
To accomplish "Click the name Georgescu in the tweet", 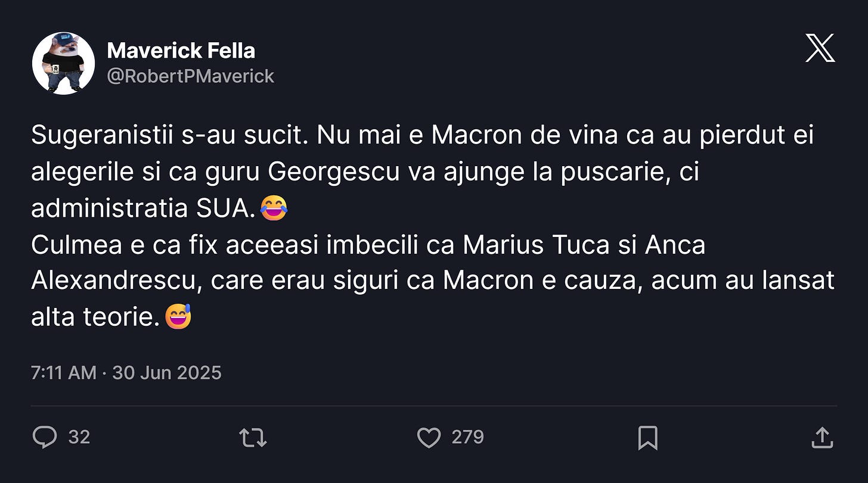I will click(x=334, y=173).
